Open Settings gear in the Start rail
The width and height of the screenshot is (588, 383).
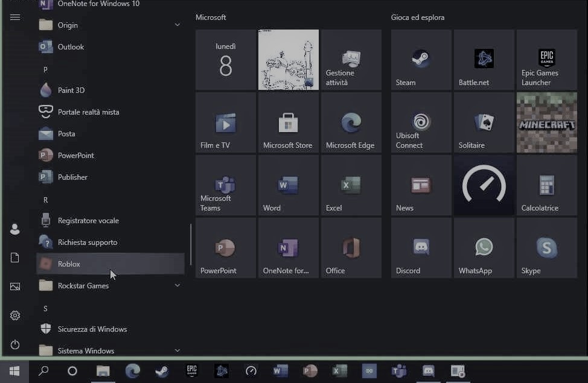15,315
